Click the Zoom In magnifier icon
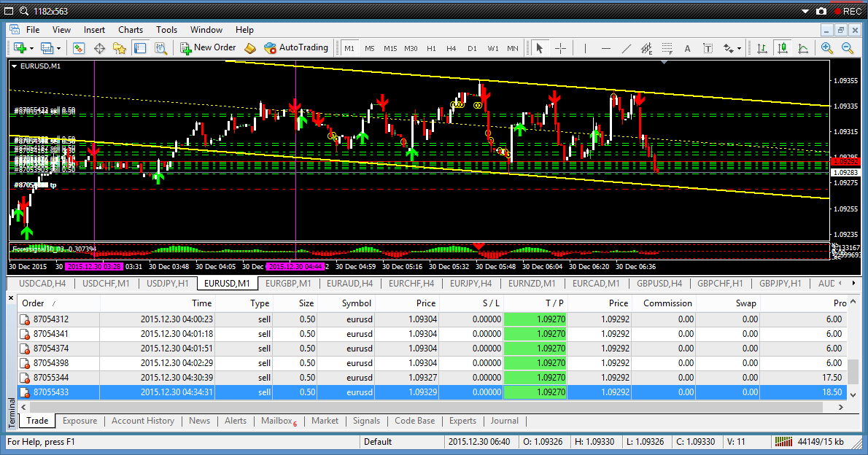This screenshot has width=868, height=455. point(826,48)
